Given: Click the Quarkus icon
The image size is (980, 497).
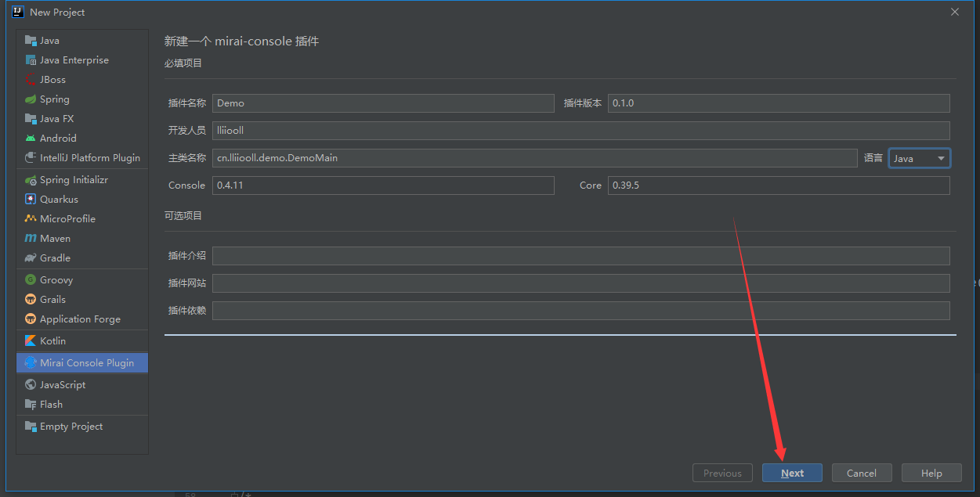Looking at the screenshot, I should [x=31, y=200].
